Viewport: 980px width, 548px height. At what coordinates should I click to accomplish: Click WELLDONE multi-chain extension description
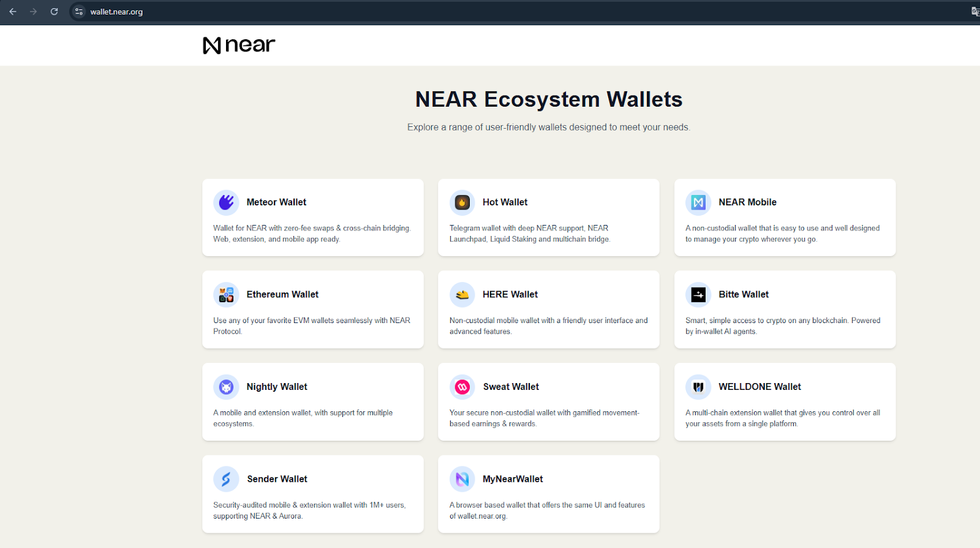point(783,418)
